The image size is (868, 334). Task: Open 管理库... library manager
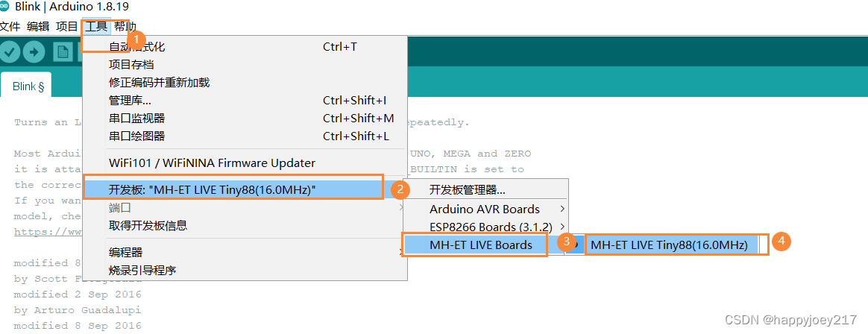coord(244,100)
